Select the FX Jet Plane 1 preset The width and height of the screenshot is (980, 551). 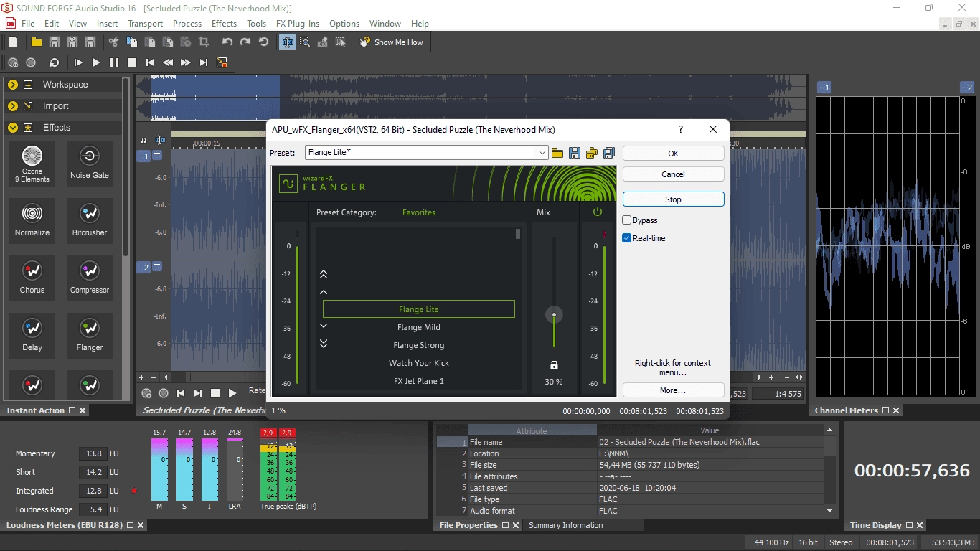pos(419,381)
